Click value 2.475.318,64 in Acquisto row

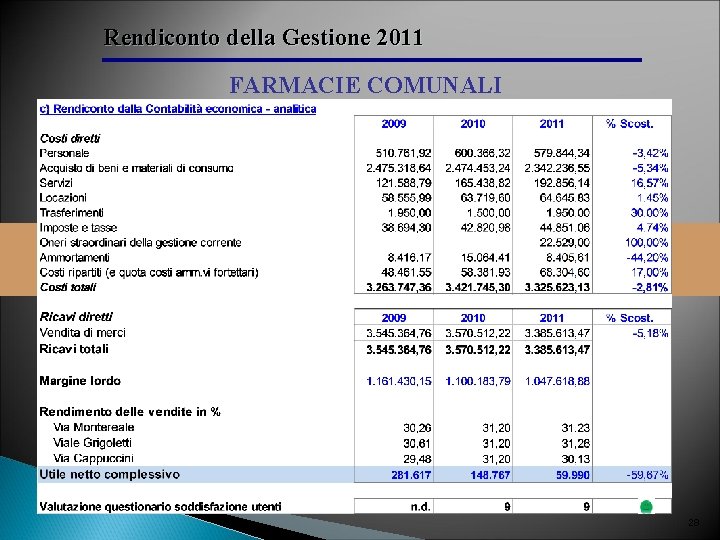[x=399, y=168]
